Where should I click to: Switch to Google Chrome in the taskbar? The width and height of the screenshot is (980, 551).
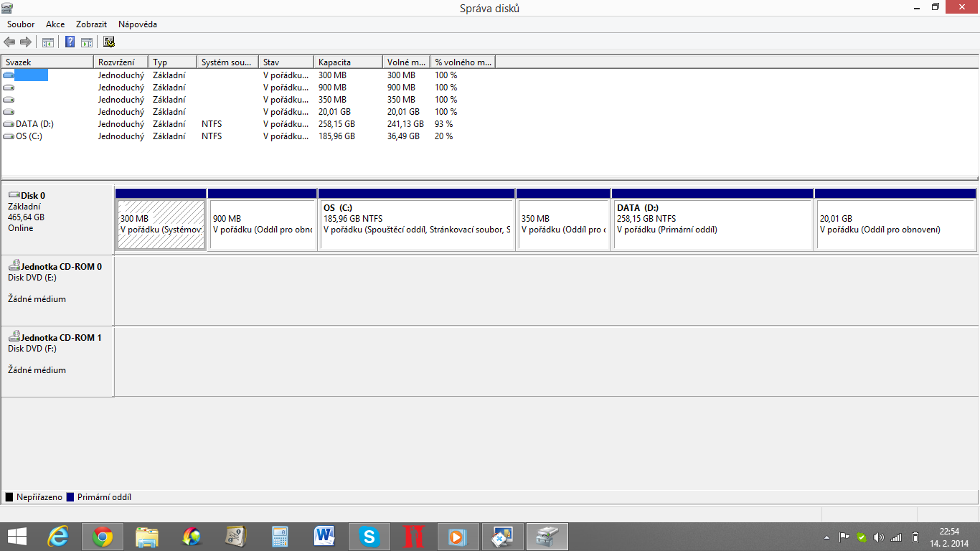(103, 537)
